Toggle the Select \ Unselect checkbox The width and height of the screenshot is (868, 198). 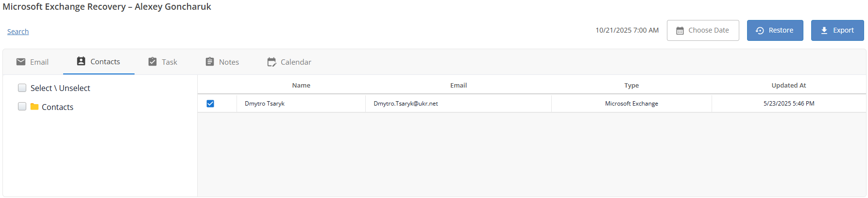pyautogui.click(x=22, y=88)
